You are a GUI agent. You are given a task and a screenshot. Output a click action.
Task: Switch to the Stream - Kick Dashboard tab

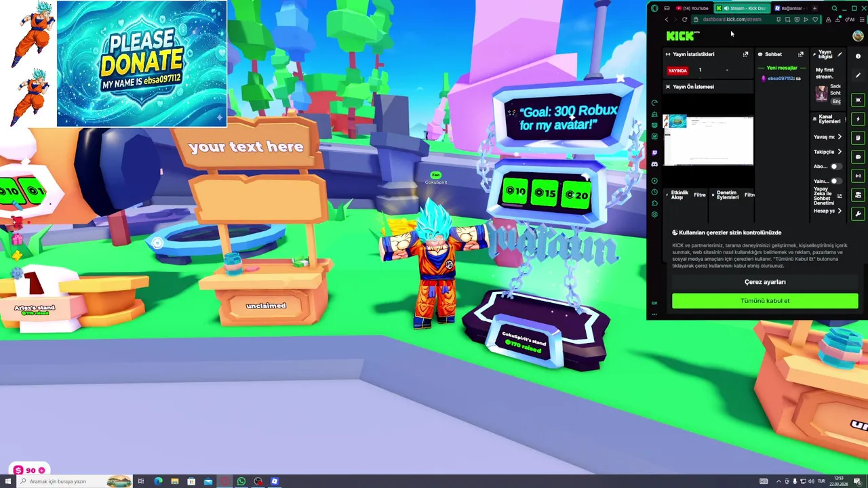coord(742,8)
